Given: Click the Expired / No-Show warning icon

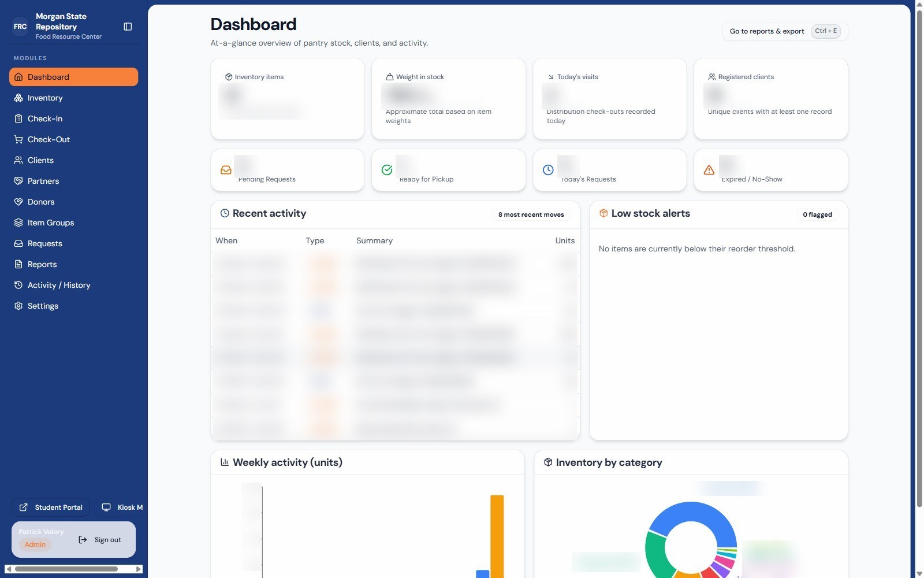Looking at the screenshot, I should coord(709,170).
